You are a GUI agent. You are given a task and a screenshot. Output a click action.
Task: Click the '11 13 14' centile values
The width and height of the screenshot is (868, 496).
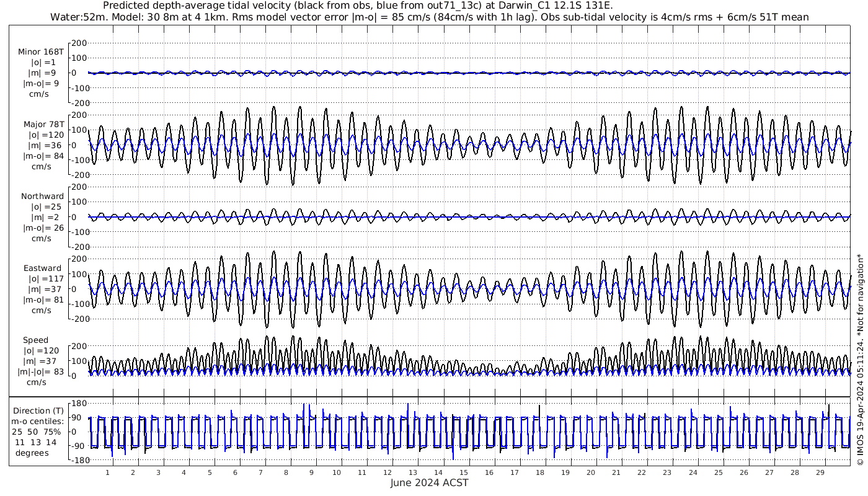(36, 442)
